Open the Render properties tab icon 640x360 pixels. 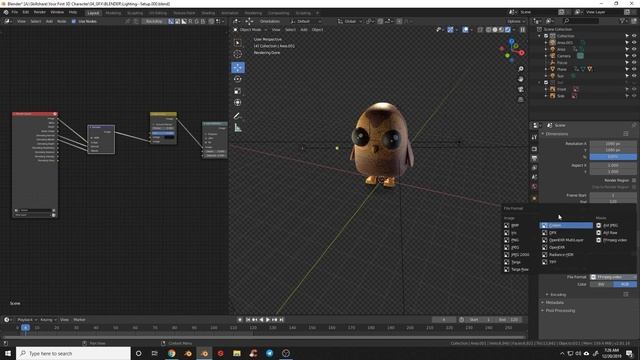pyautogui.click(x=534, y=149)
